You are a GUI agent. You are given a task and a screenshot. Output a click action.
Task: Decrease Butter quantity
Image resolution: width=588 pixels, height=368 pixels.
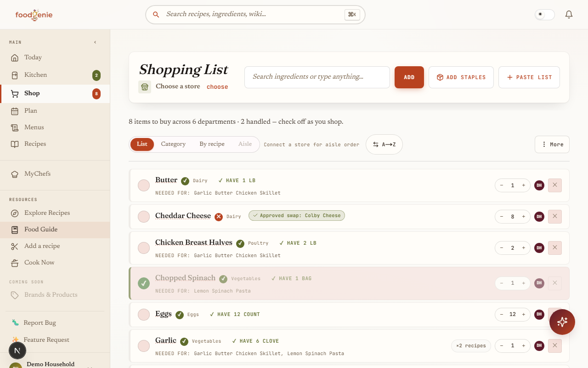point(502,185)
